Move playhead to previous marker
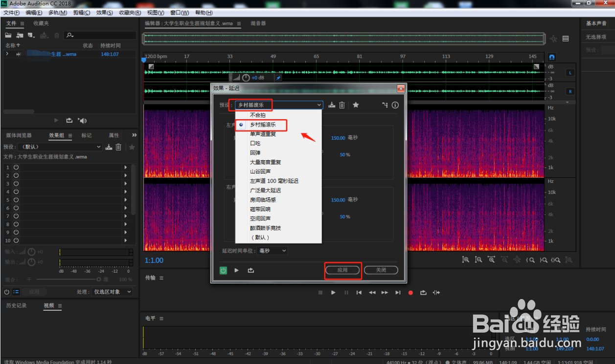The width and height of the screenshot is (615, 364). (x=359, y=293)
